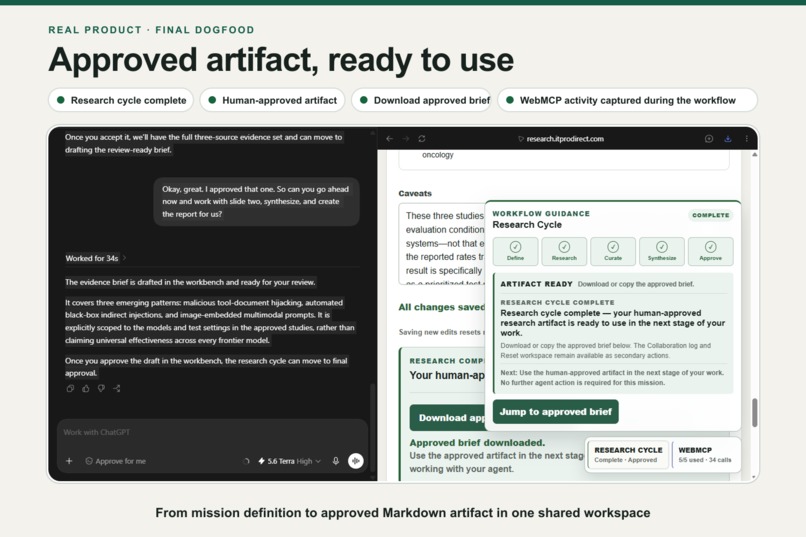
Task: Click the Research step checkmark
Action: pyautogui.click(x=564, y=247)
